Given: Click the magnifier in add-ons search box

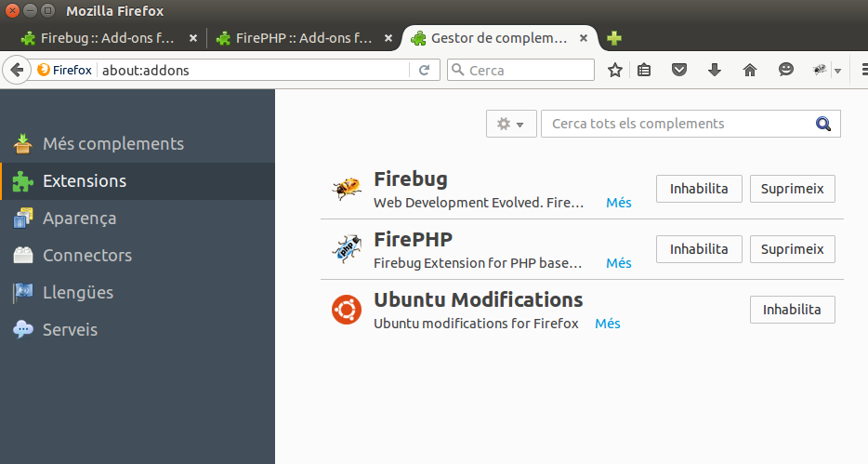Looking at the screenshot, I should [823, 124].
